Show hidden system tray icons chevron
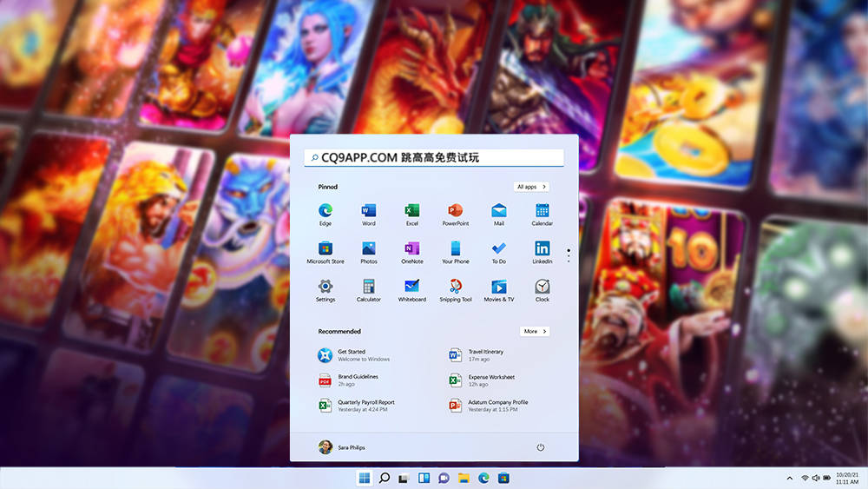The image size is (868, 489). click(789, 479)
